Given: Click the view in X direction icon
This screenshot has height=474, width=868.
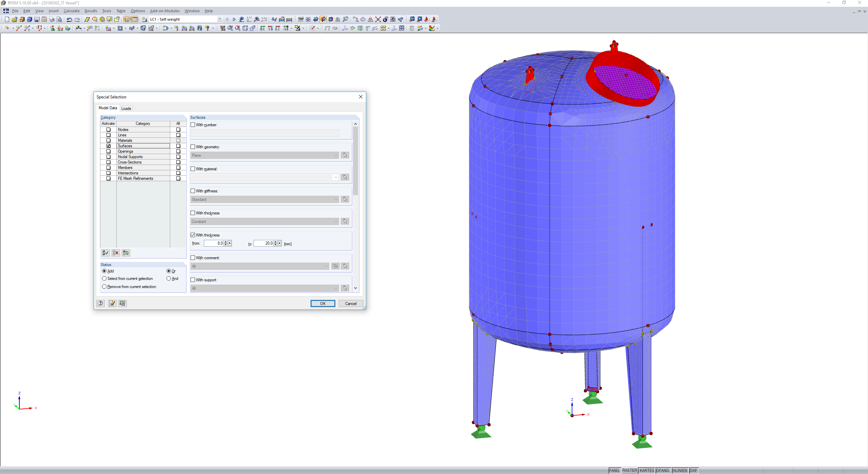Looking at the screenshot, I should (x=263, y=28).
